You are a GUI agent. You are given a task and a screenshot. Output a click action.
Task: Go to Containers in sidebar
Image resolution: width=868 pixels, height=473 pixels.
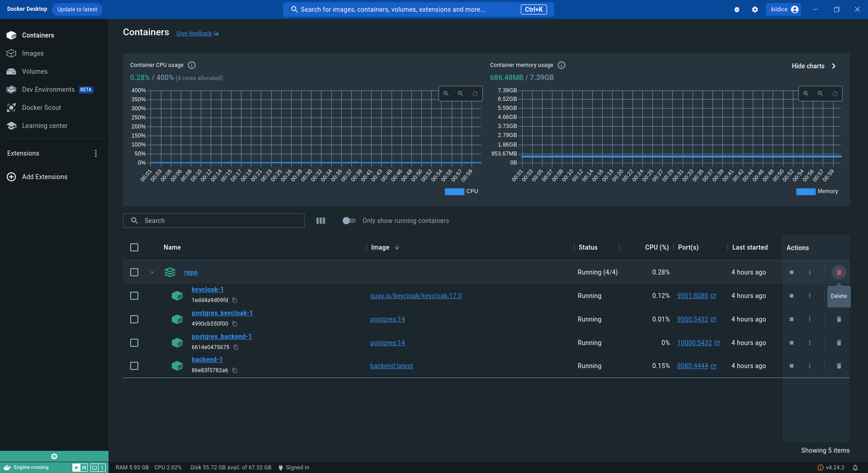[x=54, y=35]
